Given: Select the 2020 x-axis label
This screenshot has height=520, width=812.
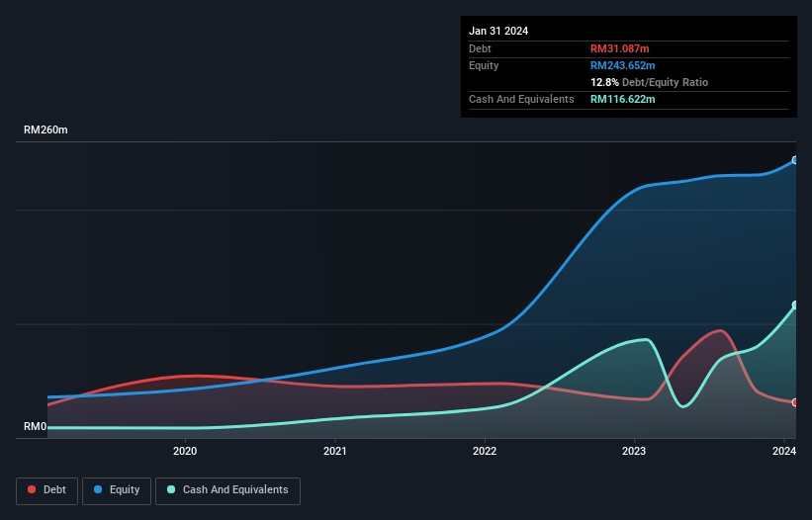Looking at the screenshot, I should (185, 451).
